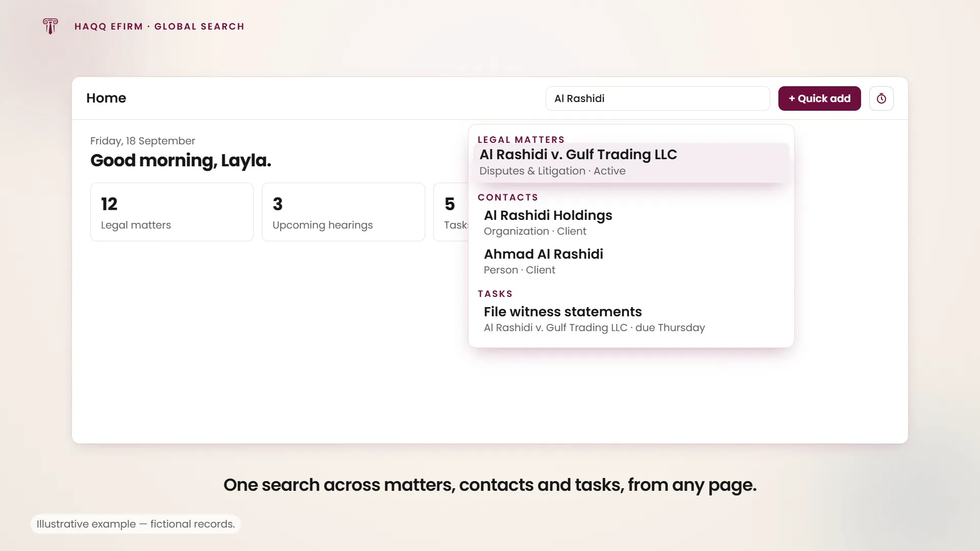Open Al Rashidi v. Gulf Trading LLC matter result
The image size is (980, 551).
[631, 162]
